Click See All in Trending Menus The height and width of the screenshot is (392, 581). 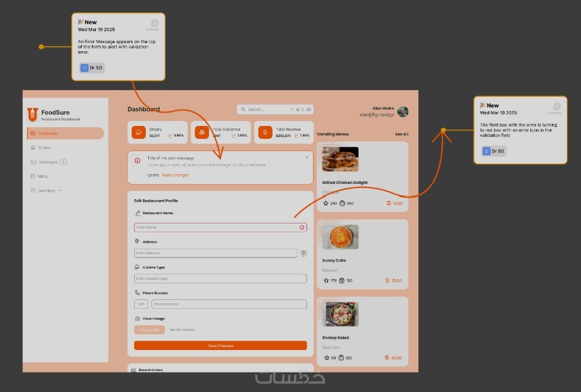(402, 134)
